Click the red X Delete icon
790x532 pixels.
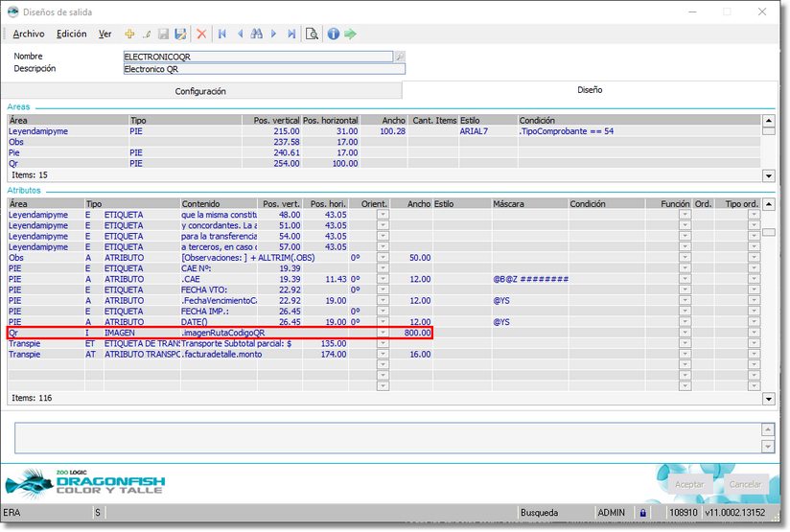click(x=201, y=34)
